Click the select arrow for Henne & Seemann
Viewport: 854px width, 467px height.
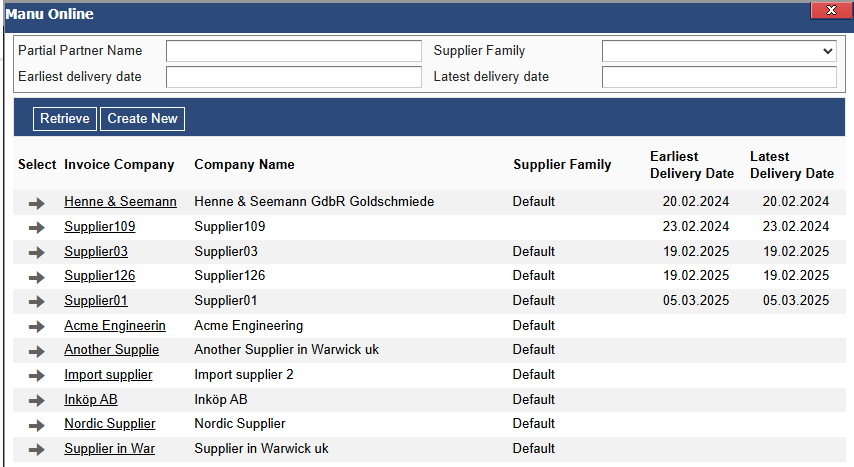(37, 202)
